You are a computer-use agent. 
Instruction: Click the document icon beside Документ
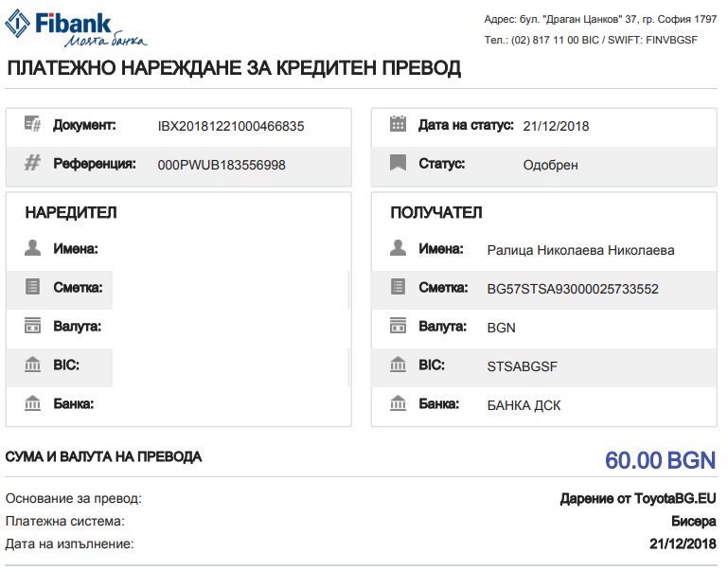pyautogui.click(x=33, y=125)
